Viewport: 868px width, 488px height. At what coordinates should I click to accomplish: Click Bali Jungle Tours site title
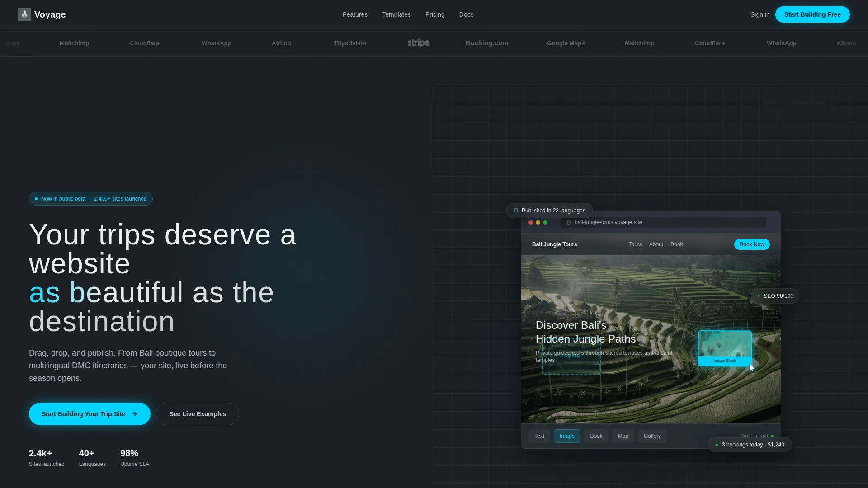point(554,244)
